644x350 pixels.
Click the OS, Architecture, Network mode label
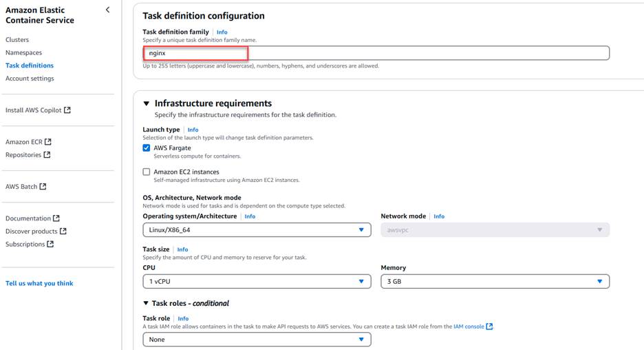pyautogui.click(x=192, y=198)
